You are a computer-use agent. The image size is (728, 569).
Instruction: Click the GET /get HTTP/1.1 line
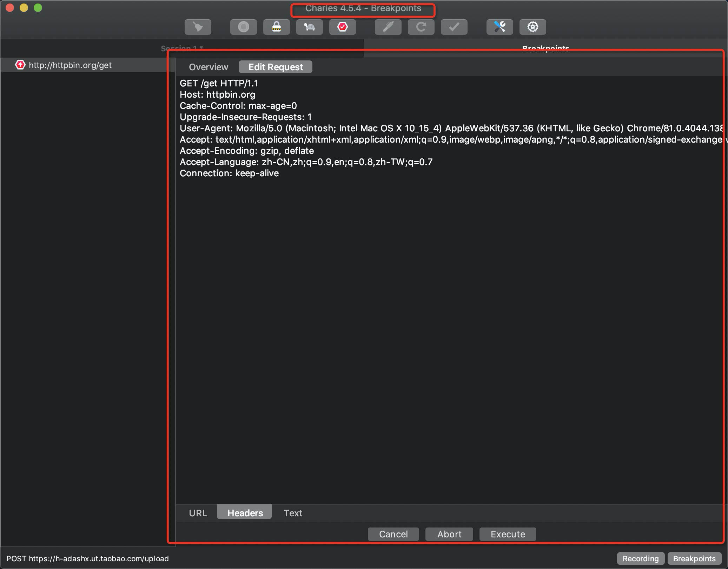click(x=219, y=83)
